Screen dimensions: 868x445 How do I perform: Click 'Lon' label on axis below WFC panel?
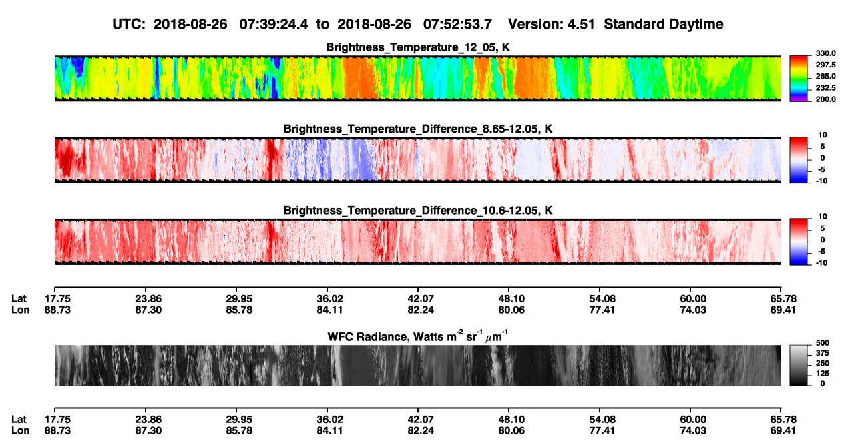point(19,430)
